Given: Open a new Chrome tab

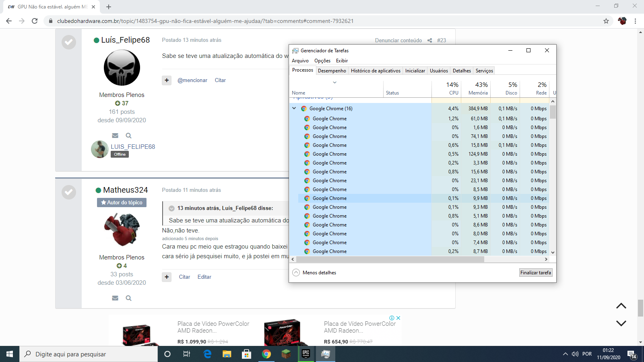Looking at the screenshot, I should (109, 7).
